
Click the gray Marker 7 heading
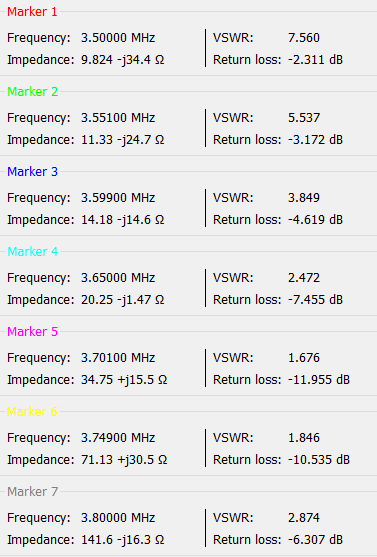point(32,491)
